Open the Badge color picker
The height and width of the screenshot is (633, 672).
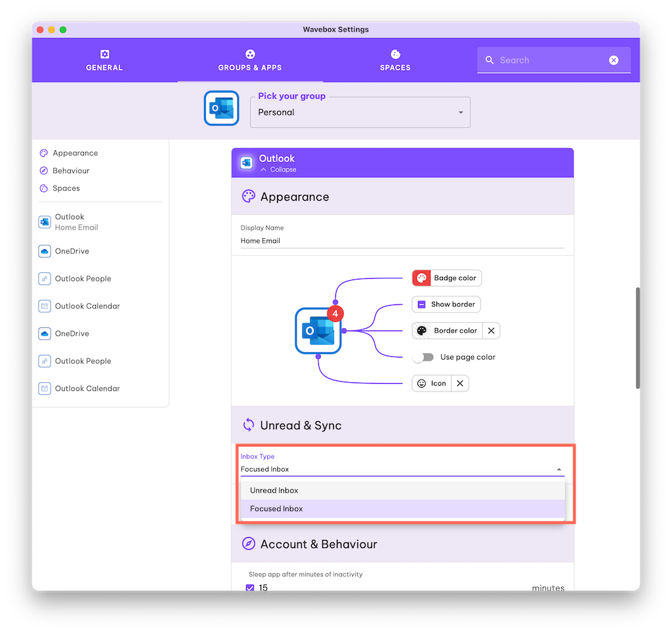click(x=446, y=278)
